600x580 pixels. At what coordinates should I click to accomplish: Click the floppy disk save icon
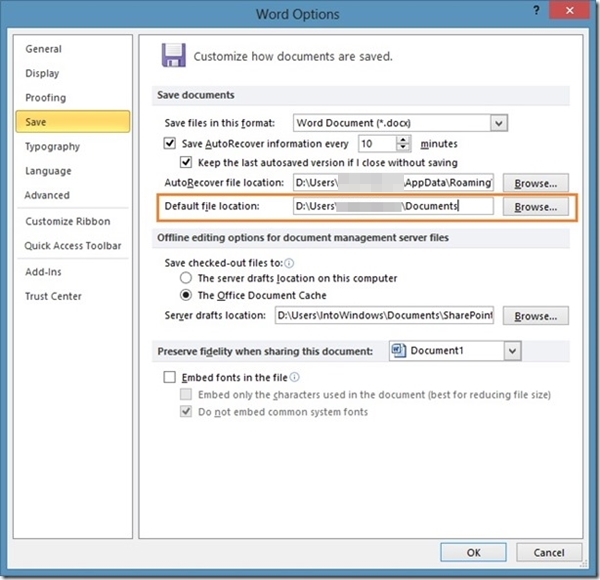coord(173,55)
